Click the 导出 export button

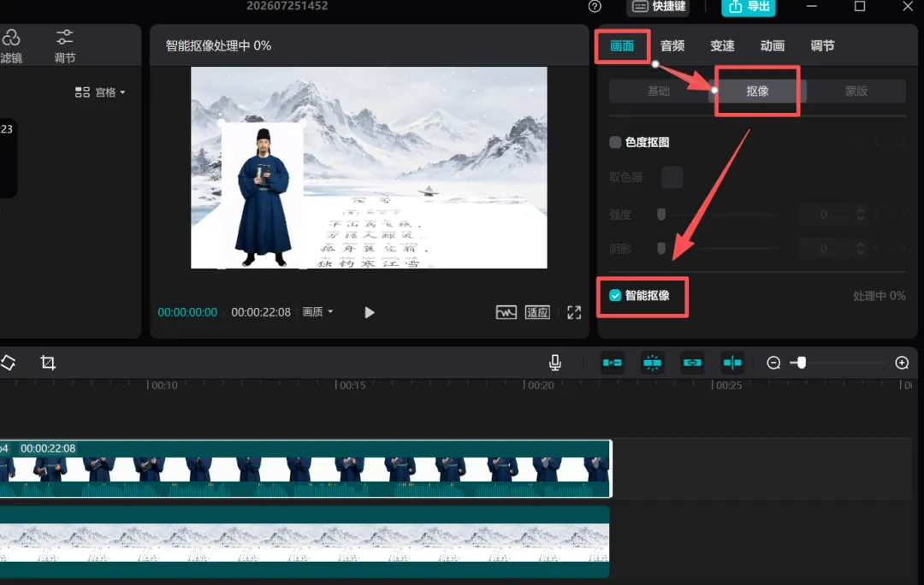click(x=749, y=7)
